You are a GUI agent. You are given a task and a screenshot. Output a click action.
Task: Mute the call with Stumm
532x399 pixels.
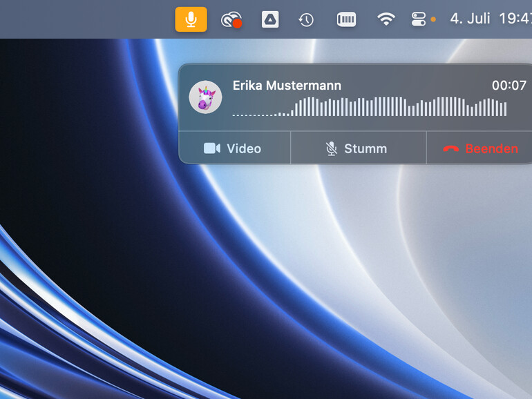coord(359,148)
